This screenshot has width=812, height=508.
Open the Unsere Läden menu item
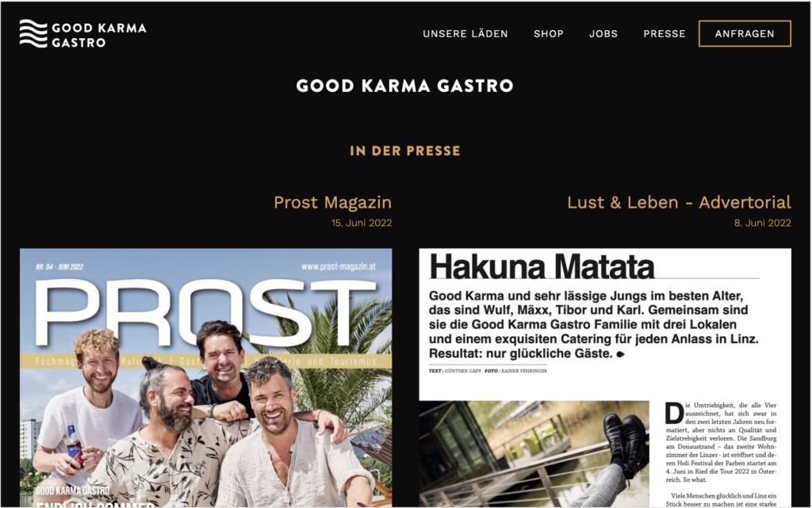pos(465,33)
